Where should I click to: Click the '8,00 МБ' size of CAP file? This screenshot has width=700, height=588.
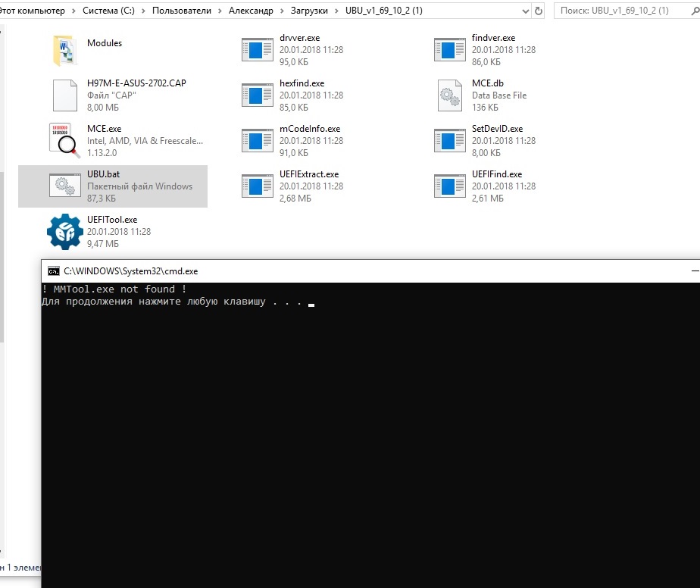(x=103, y=107)
